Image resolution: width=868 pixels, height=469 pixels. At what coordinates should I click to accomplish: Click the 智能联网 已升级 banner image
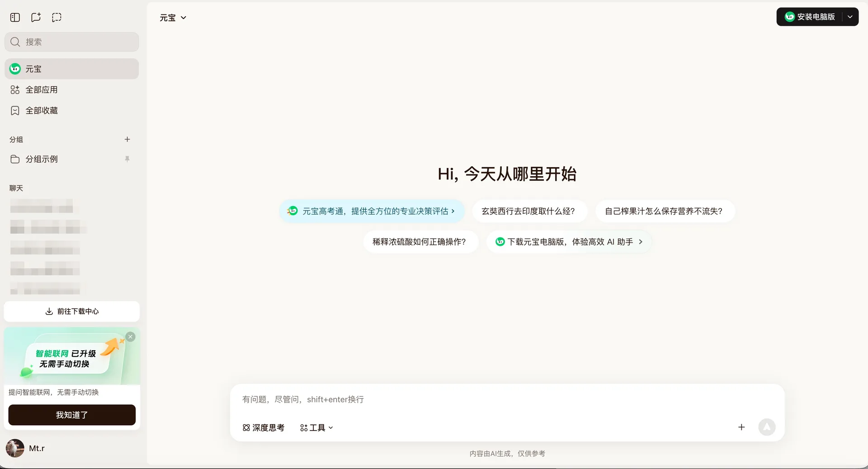(x=72, y=356)
